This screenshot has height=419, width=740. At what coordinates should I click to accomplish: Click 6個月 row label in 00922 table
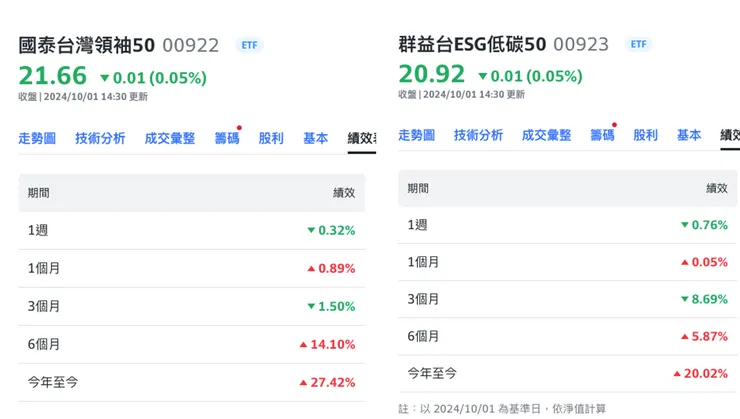click(x=44, y=344)
